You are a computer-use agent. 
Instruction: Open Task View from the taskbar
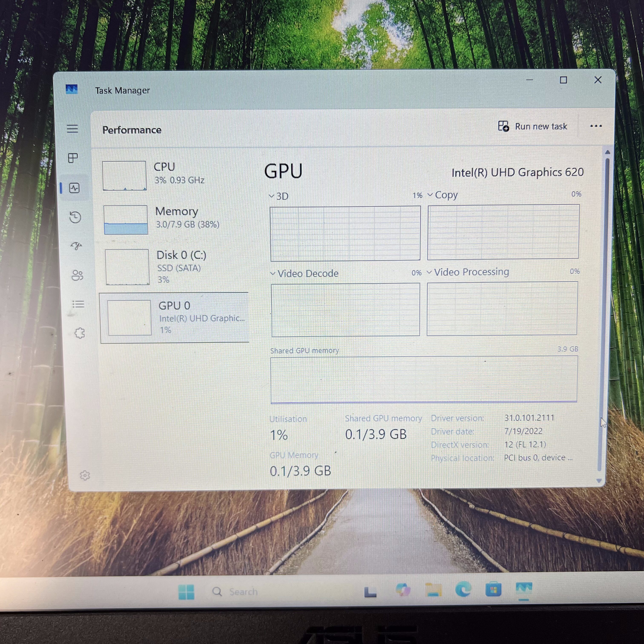pyautogui.click(x=370, y=592)
